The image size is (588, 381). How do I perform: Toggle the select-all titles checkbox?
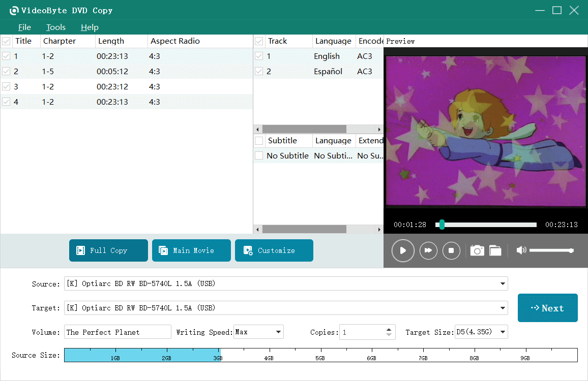click(x=6, y=41)
